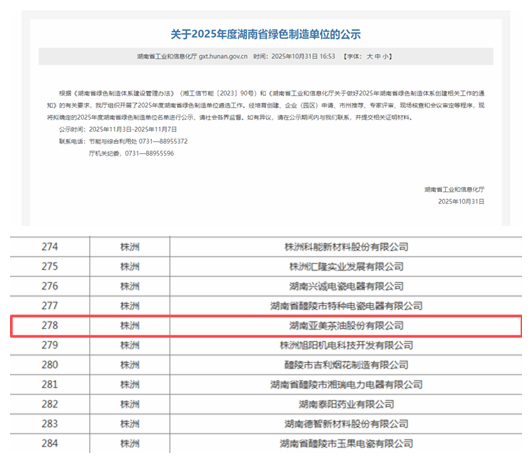The width and height of the screenshot is (532, 463).
Task: Select row number 275
Action: [x=50, y=266]
